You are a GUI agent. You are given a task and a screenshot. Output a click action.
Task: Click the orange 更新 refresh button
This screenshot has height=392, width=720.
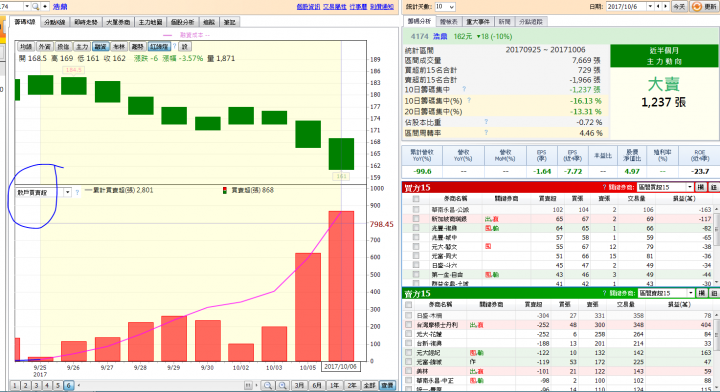click(x=704, y=6)
